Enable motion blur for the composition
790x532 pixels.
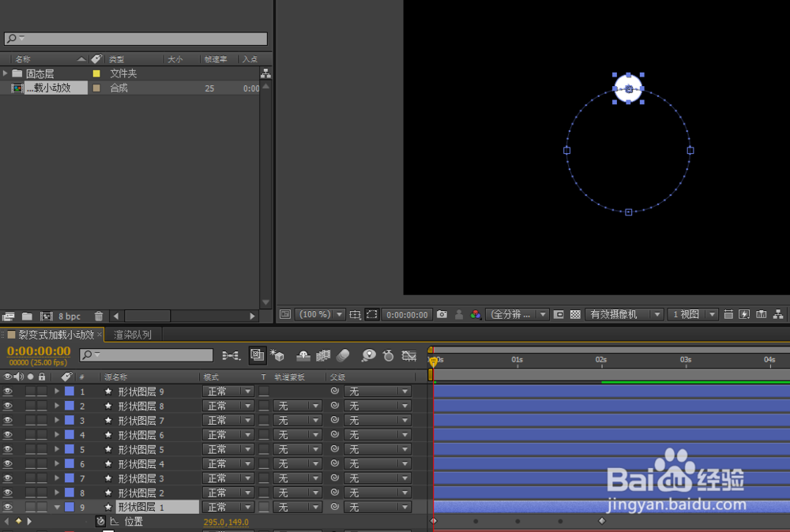(343, 356)
